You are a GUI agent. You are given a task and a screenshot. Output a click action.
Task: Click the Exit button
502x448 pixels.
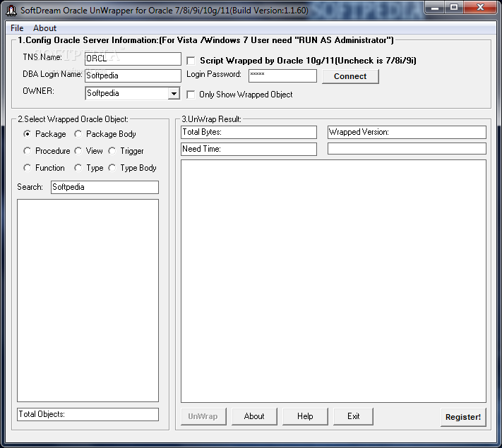click(x=353, y=416)
